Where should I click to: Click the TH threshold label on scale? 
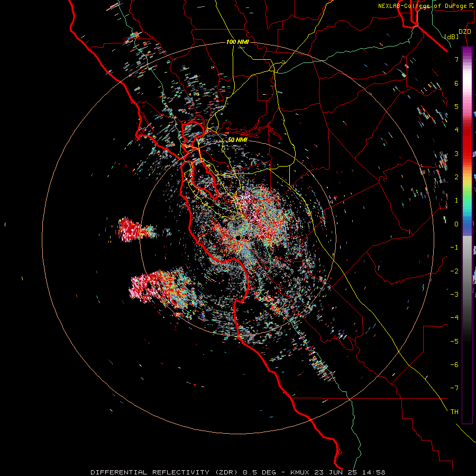tap(454, 412)
